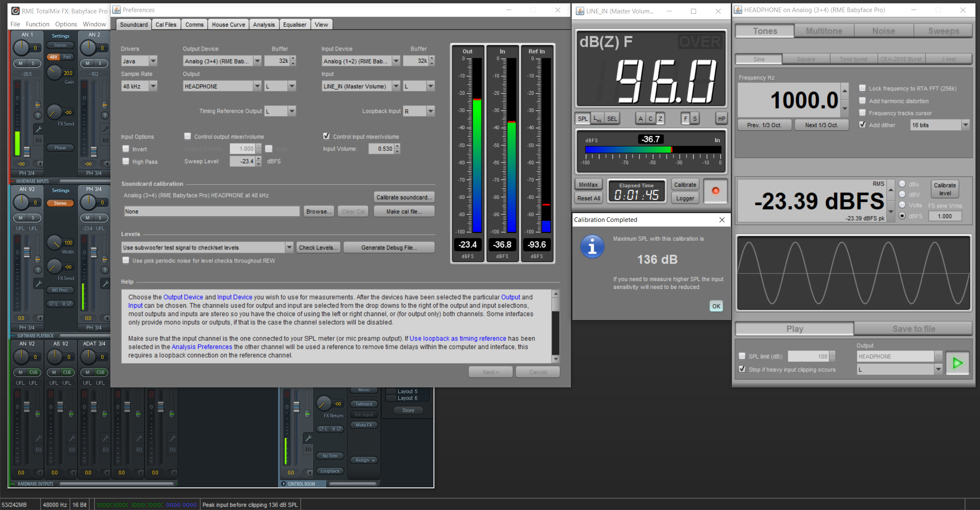This screenshot has height=510, width=980.
Task: Check Control output mixer/volume
Action: (188, 136)
